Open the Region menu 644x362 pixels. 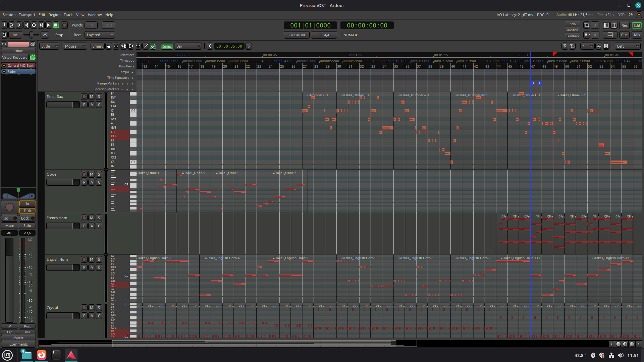coord(54,15)
